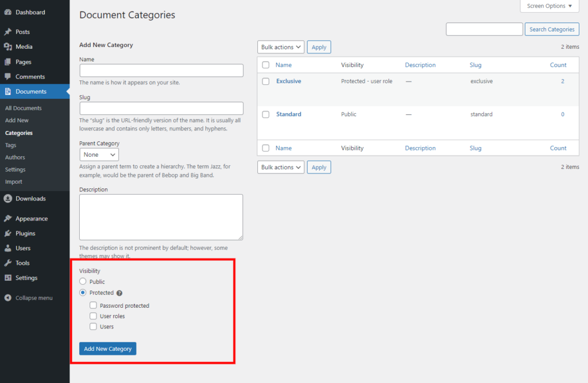588x383 pixels.
Task: Collapse the admin menu with arrow icon
Action: pyautogui.click(x=8, y=298)
